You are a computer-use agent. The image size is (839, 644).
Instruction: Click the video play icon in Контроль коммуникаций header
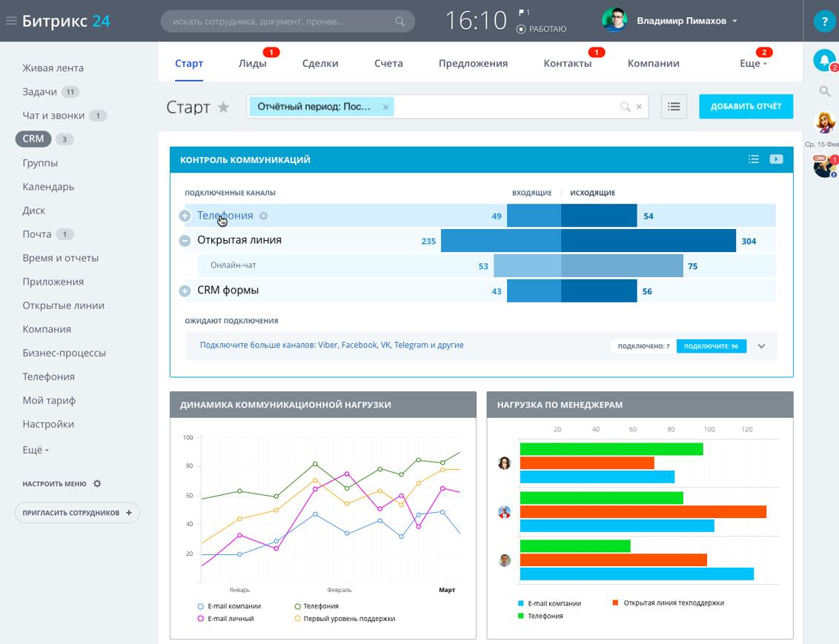(x=776, y=159)
